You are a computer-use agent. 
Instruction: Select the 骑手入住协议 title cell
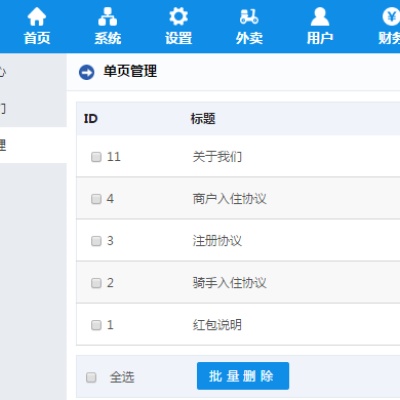coord(229,283)
